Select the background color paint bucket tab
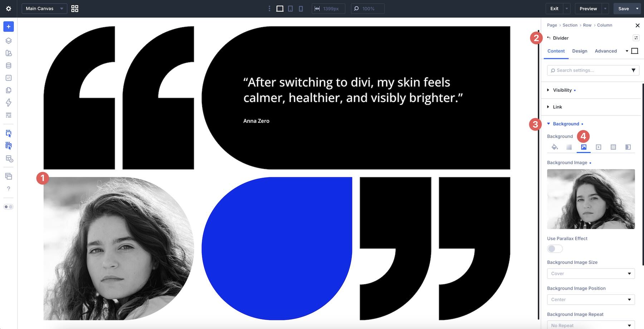This screenshot has width=644, height=329. pyautogui.click(x=555, y=147)
